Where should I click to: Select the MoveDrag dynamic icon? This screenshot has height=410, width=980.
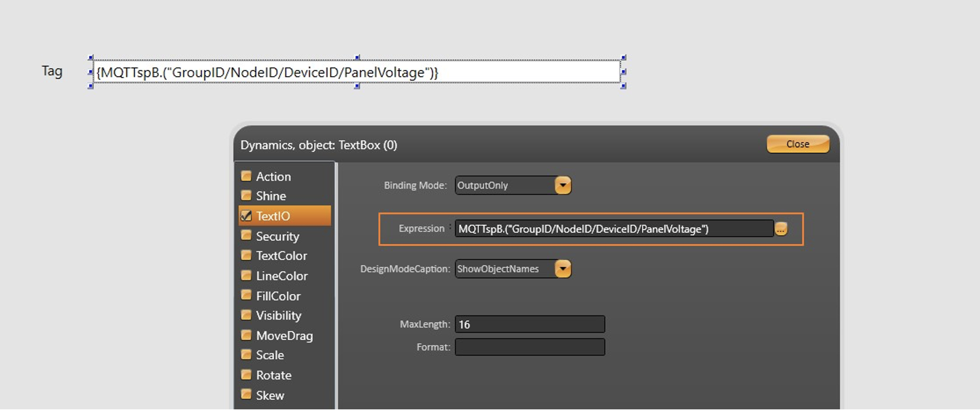click(x=246, y=335)
